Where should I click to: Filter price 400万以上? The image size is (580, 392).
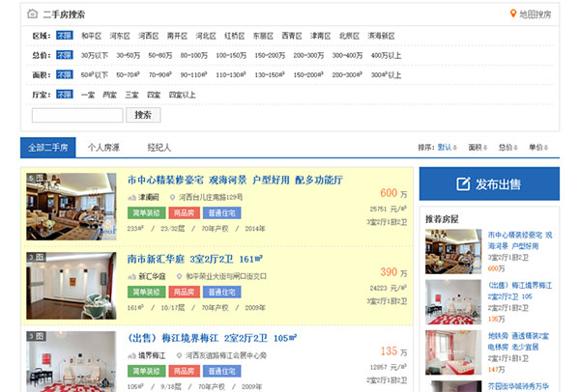386,55
